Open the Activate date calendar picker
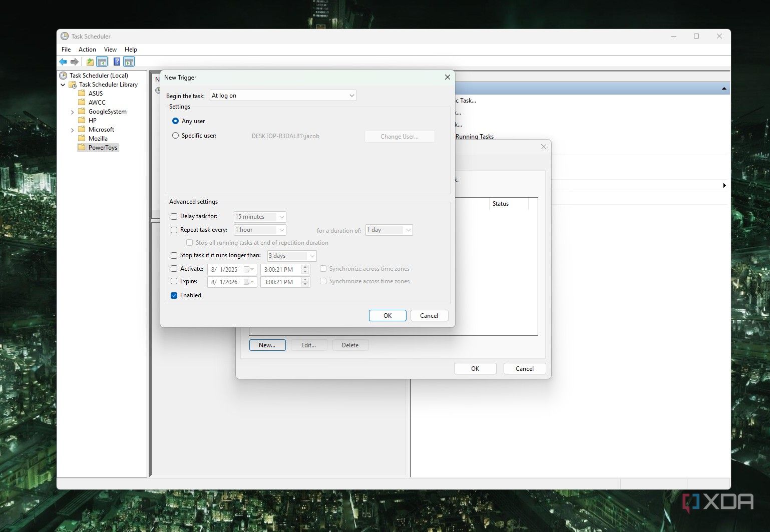 [249, 269]
